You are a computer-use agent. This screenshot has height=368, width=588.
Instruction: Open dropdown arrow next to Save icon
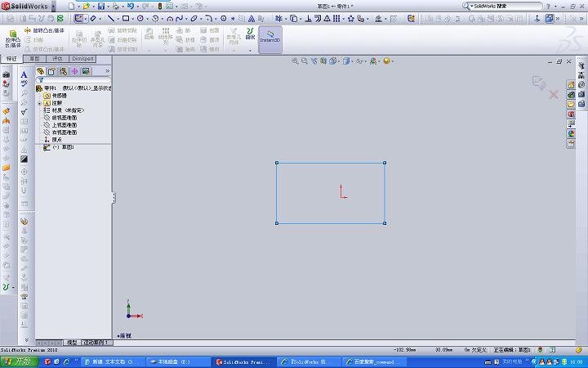point(109,7)
